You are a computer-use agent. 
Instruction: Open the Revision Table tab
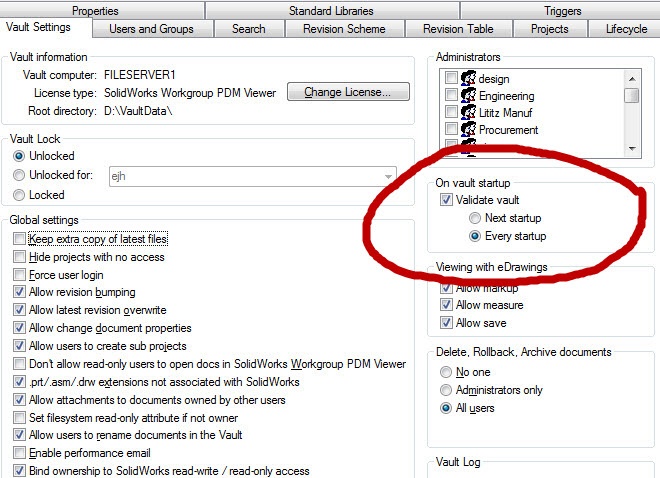(458, 29)
